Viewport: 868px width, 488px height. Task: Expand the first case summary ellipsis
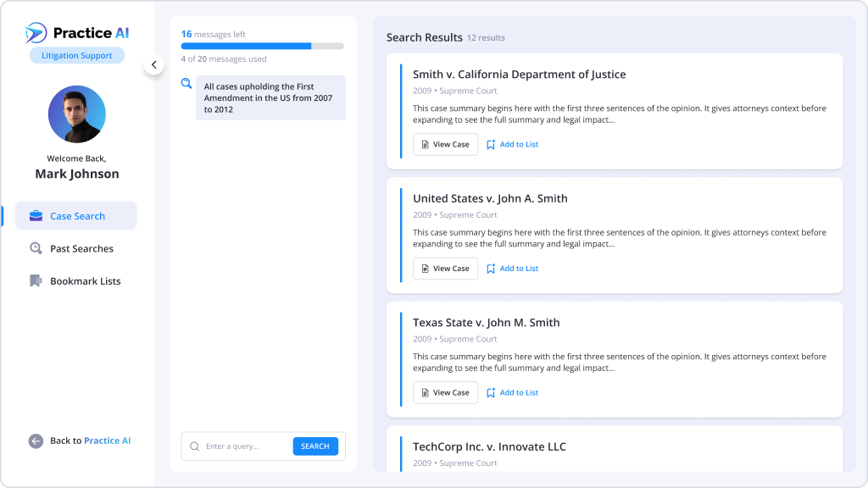click(x=610, y=119)
